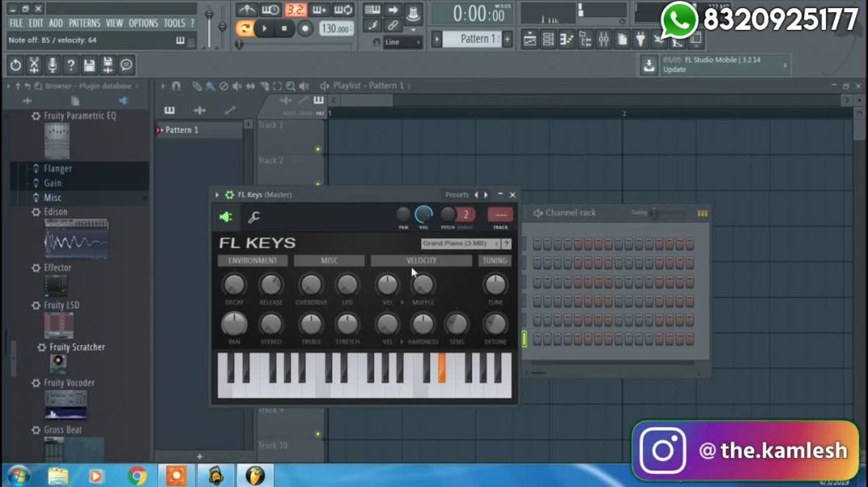868x487 pixels.
Task: Toggle the Playlist magnet snap icon
Action: tap(176, 85)
